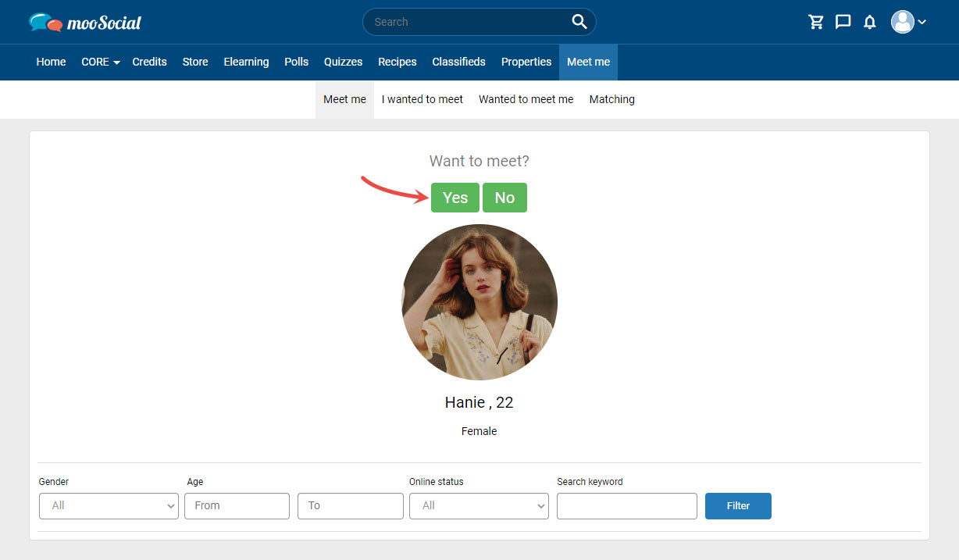959x560 pixels.
Task: Click the name Hanie, 22
Action: point(479,402)
